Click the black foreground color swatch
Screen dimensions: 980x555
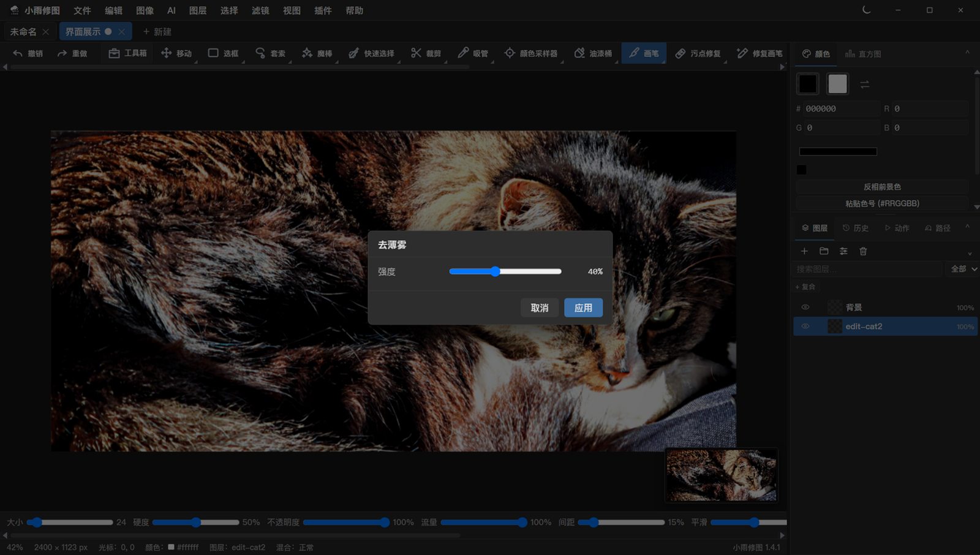(x=808, y=84)
